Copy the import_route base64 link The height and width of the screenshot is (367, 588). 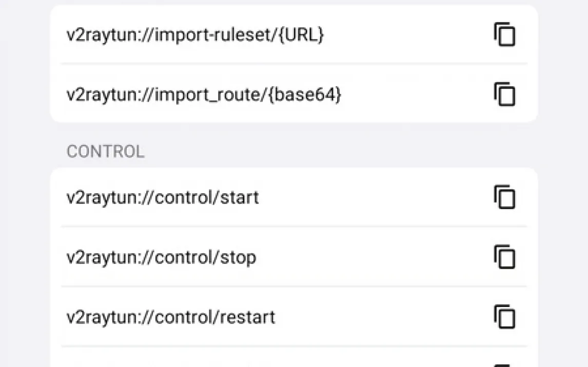pos(504,94)
